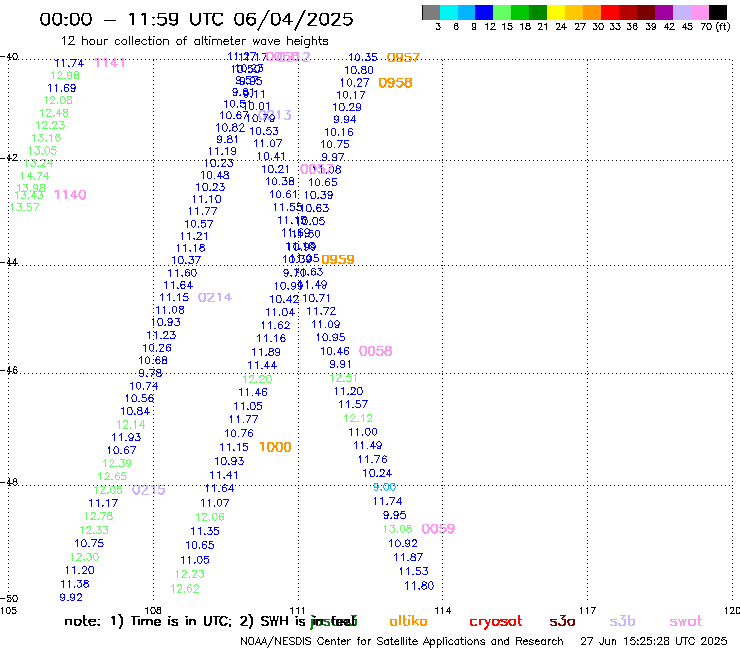
Task: Click the blue wave height '9.92'
Action: [x=71, y=598]
